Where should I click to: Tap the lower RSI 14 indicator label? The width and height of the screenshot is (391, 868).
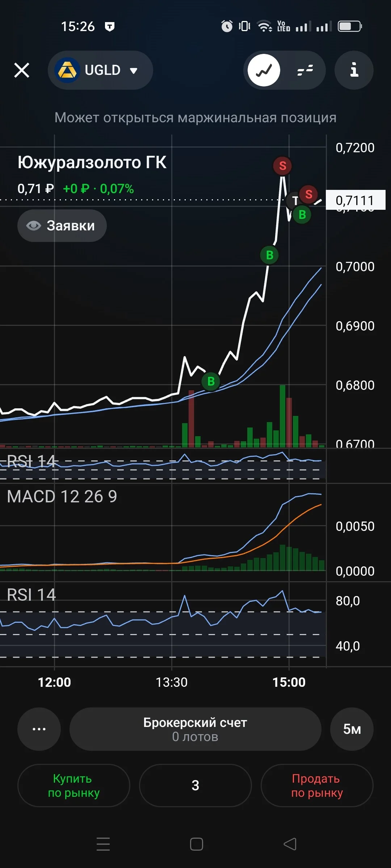coord(31,595)
